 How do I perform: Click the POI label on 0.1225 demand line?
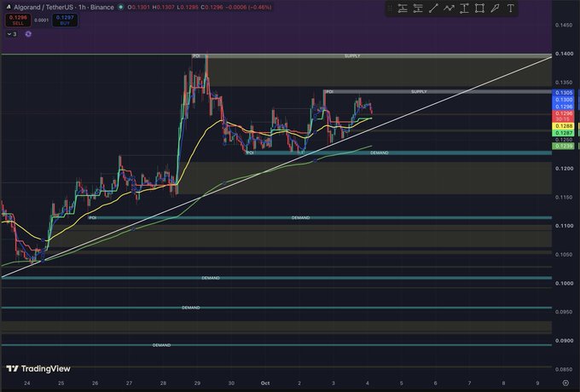click(250, 153)
